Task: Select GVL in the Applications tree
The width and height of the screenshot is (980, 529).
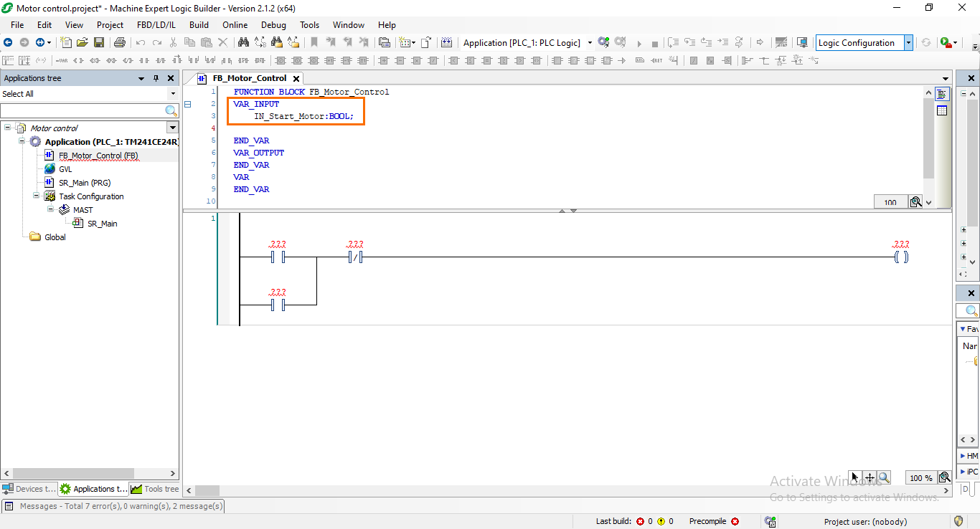Action: tap(65, 169)
